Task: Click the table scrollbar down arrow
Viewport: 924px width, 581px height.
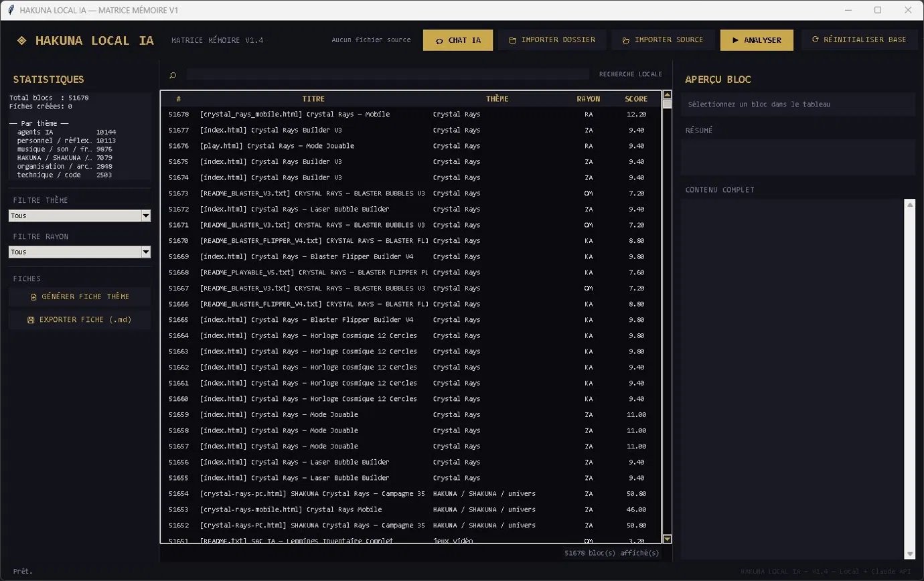Action: 667,539
